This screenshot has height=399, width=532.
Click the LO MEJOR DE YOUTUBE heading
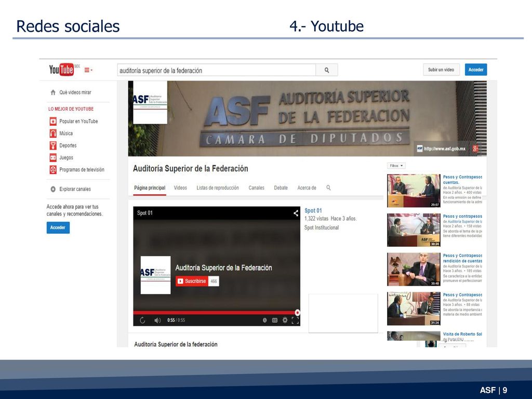coord(71,109)
